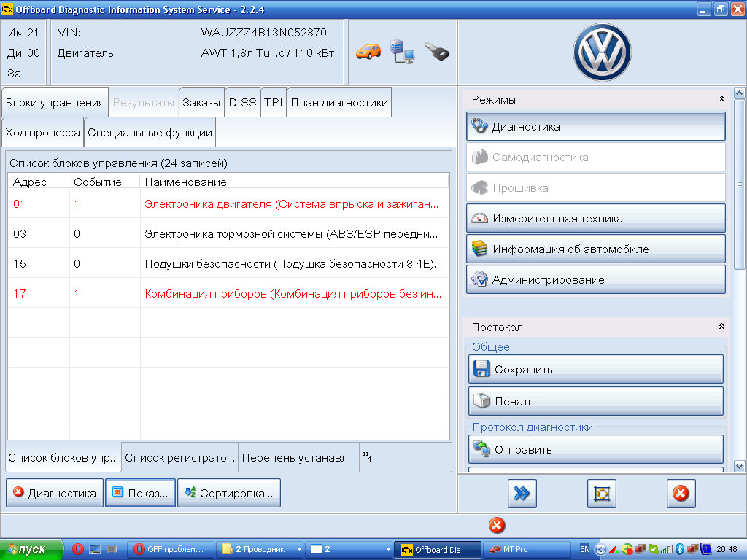Screen dimensions: 747x560
Task: Save protocol with Сохранить button
Action: click(x=596, y=369)
